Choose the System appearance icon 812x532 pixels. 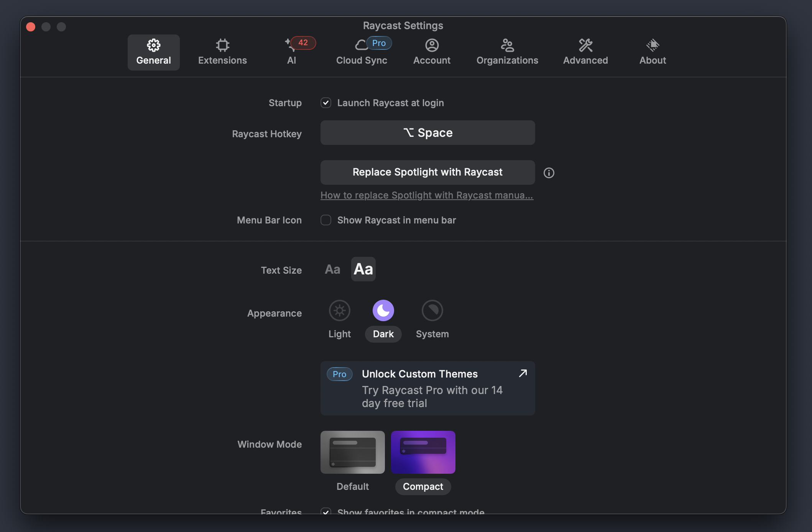point(432,310)
